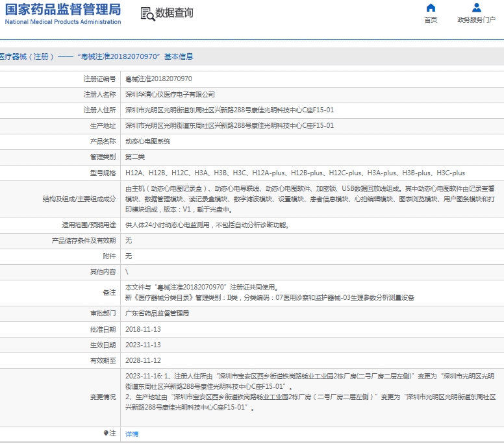Image resolution: width=504 pixels, height=444 pixels.
Task: Click the 注册人住所 label
Action: tap(99, 110)
